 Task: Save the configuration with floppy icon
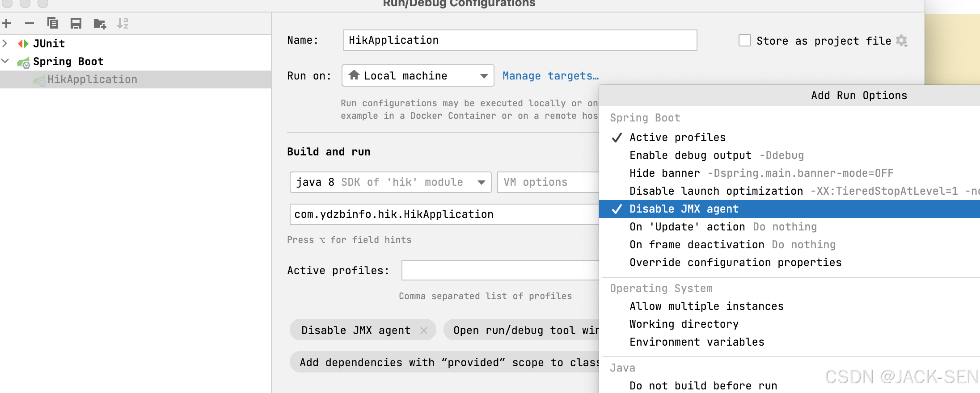pos(76,23)
